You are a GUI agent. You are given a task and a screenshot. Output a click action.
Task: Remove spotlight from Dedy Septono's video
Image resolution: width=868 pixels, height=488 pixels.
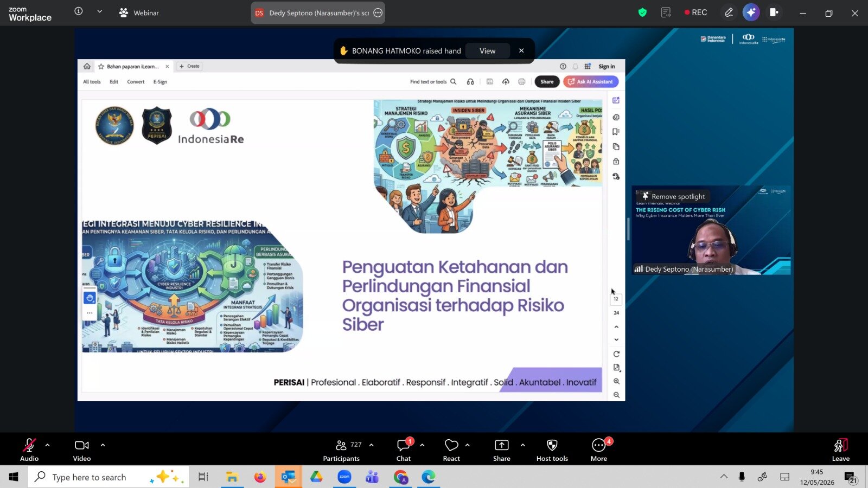point(673,196)
